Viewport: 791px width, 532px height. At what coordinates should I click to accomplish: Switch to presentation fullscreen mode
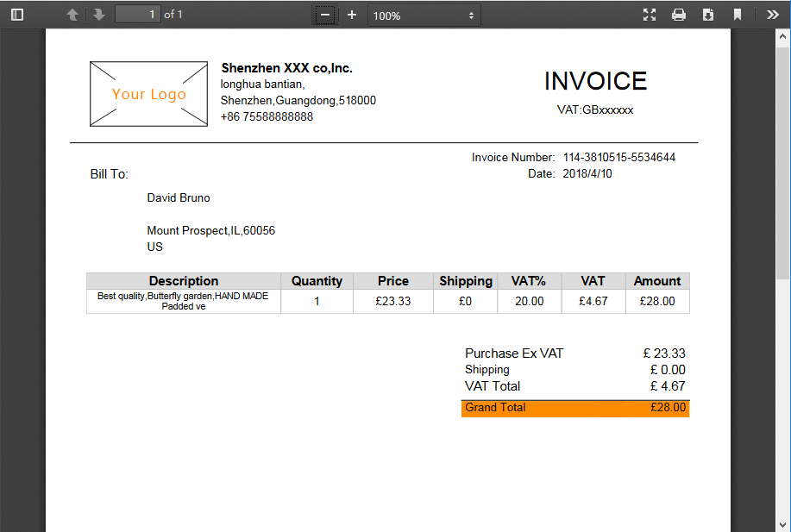(x=650, y=15)
